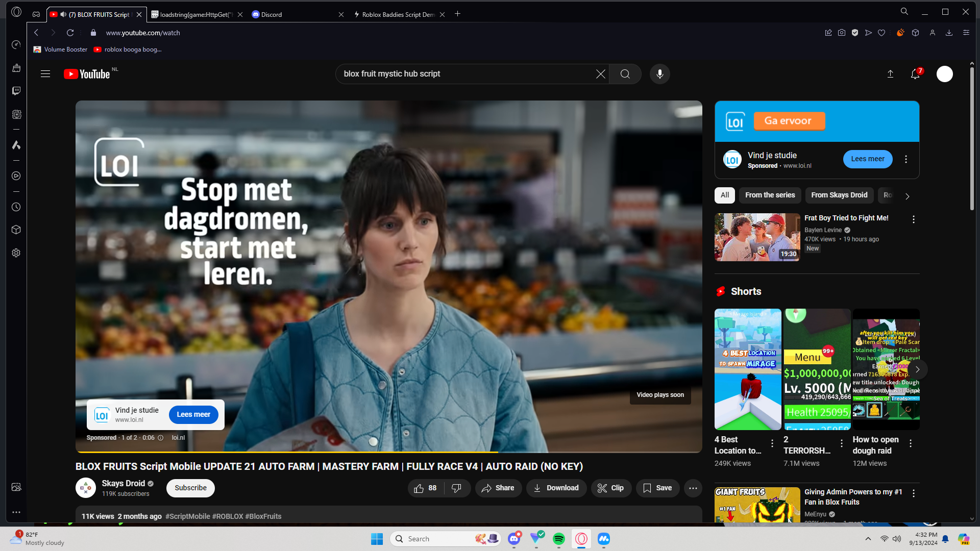Viewport: 980px width, 551px height.
Task: Open the Frat Boy video thumbnail
Action: pyautogui.click(x=757, y=237)
